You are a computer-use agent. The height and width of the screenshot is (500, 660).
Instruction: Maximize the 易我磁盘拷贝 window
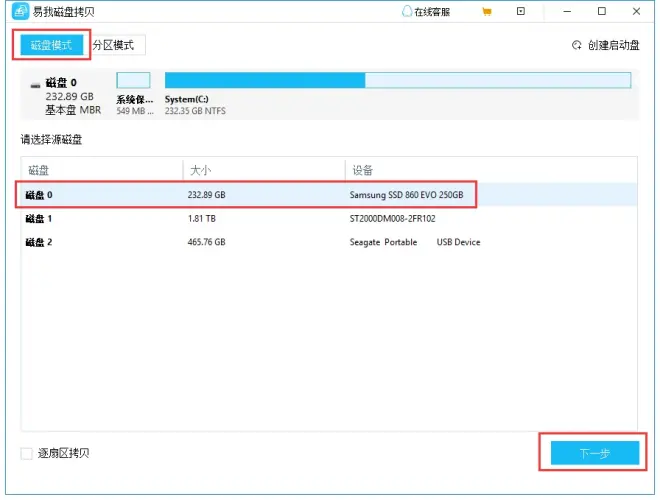click(602, 11)
